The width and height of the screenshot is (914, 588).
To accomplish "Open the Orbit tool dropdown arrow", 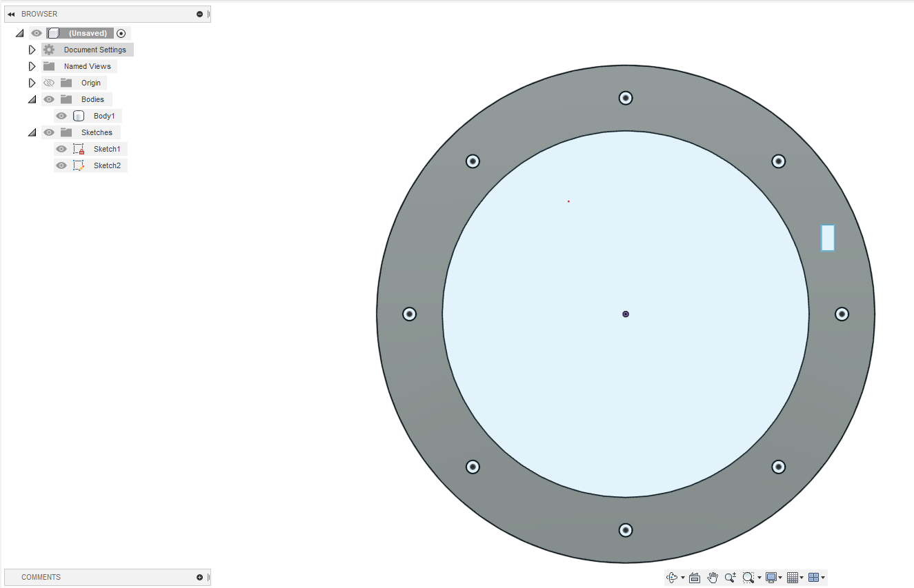I will click(683, 578).
